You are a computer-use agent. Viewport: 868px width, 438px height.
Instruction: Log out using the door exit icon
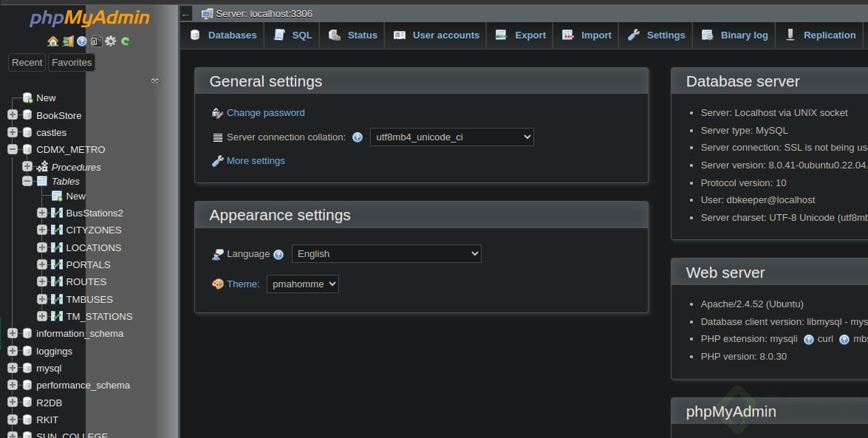(x=67, y=41)
